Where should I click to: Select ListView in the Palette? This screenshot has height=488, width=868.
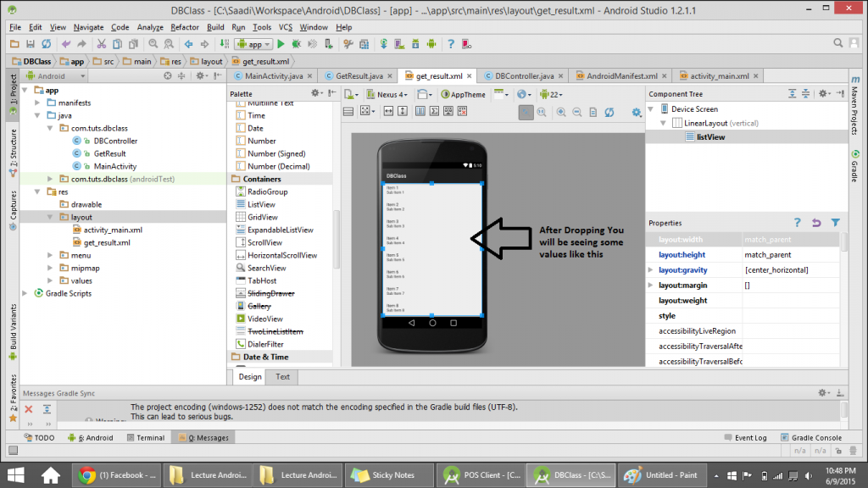pyautogui.click(x=261, y=205)
